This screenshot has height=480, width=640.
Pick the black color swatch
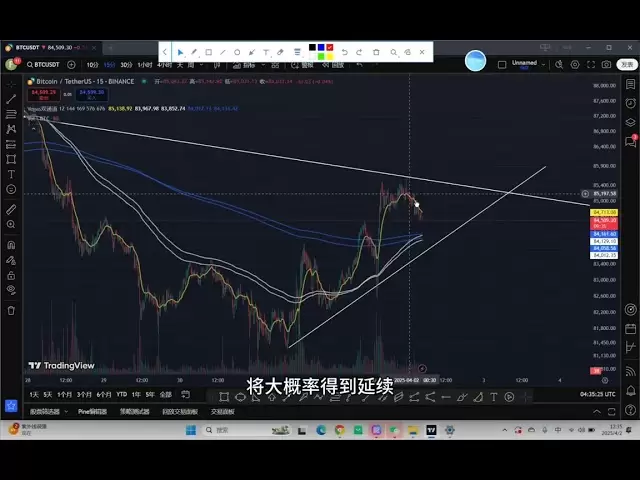tap(312, 47)
